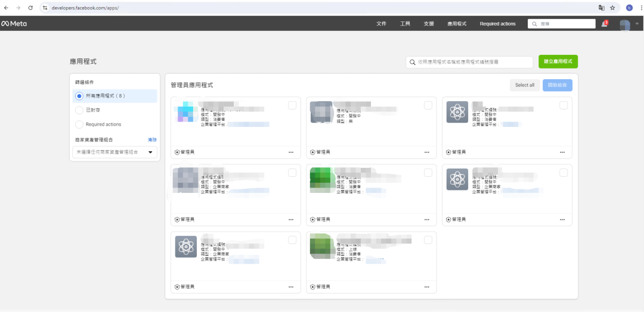Open the atom icon app in the bottom row

[185, 247]
